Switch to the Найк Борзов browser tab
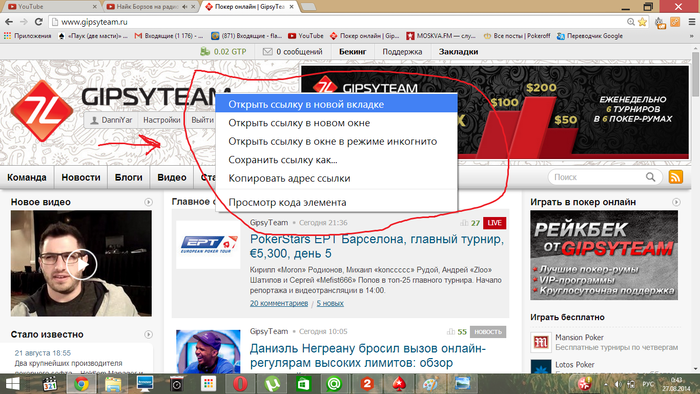The width and height of the screenshot is (700, 394). point(152,7)
